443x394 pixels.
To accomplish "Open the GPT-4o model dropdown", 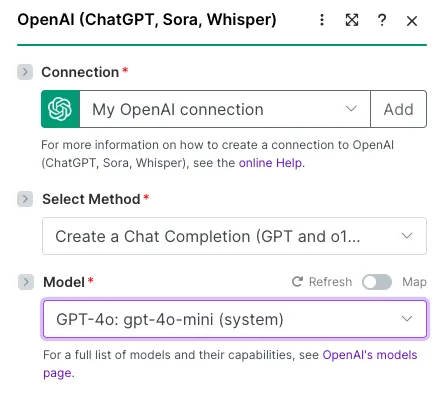I will (x=235, y=319).
